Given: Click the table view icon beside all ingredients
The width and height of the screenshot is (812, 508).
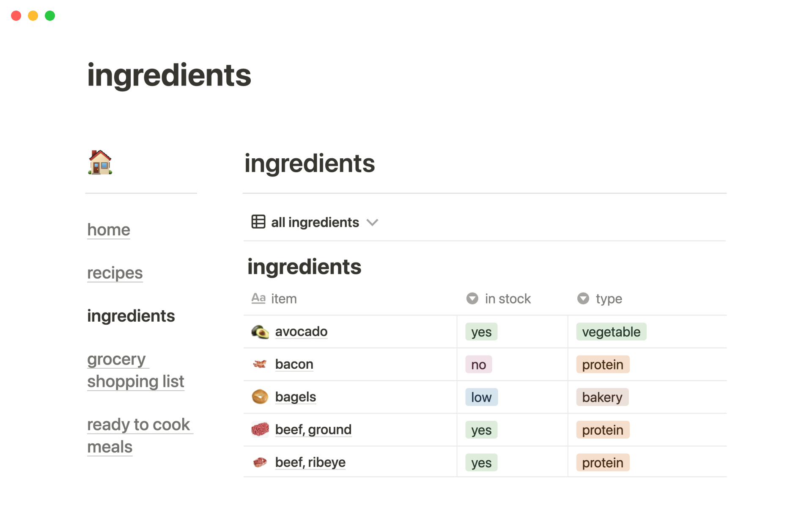Looking at the screenshot, I should point(258,222).
